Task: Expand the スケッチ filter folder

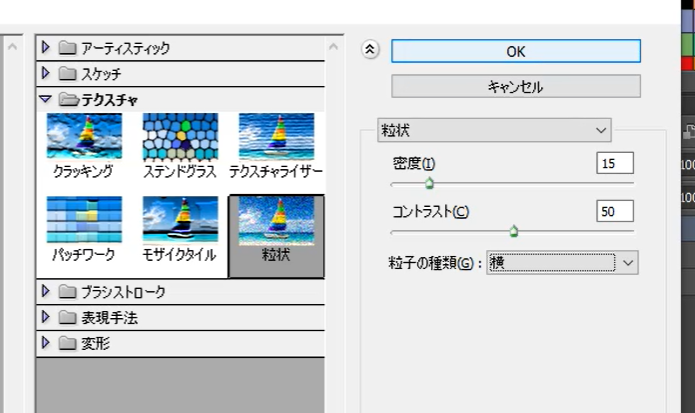Action: tap(45, 73)
